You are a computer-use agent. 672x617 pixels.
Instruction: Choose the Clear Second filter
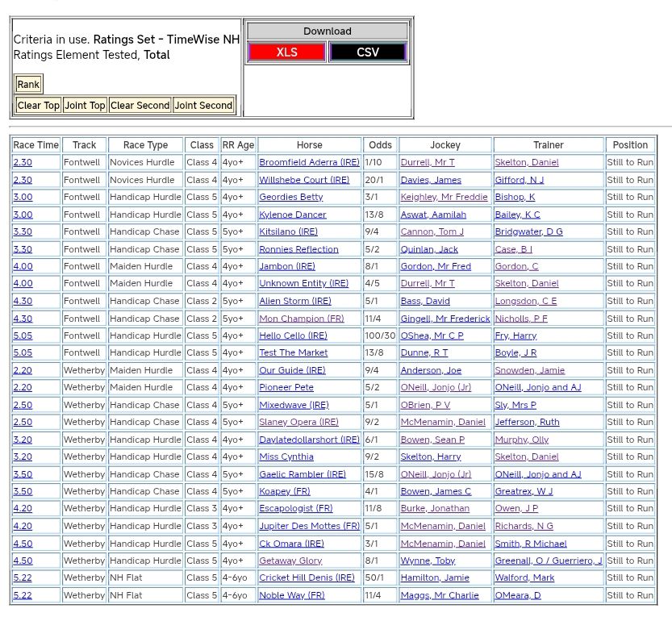point(140,106)
